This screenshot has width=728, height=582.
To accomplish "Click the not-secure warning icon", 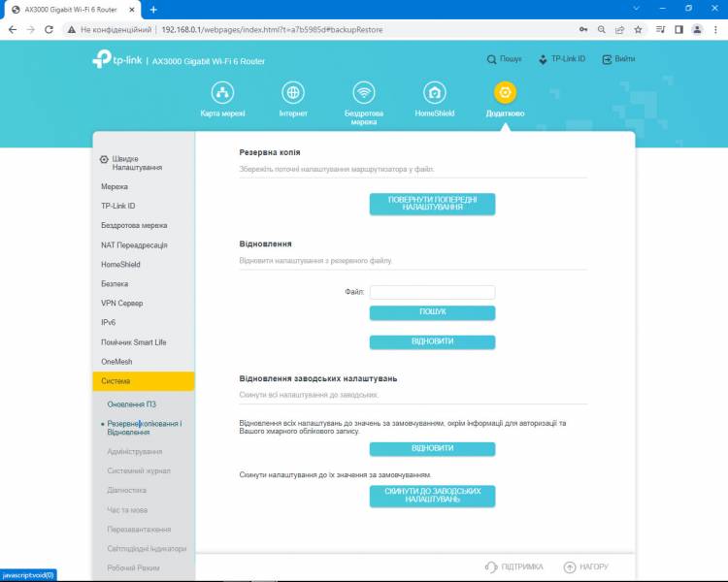I will click(72, 30).
